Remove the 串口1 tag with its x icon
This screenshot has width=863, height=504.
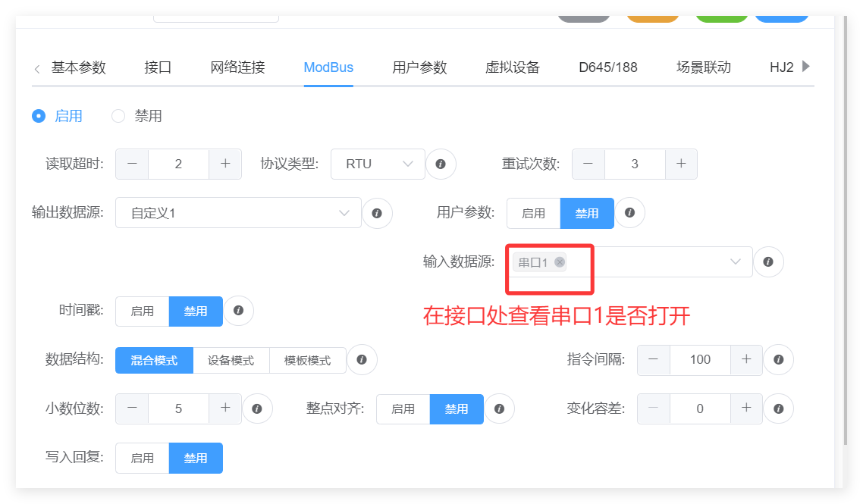click(x=560, y=262)
